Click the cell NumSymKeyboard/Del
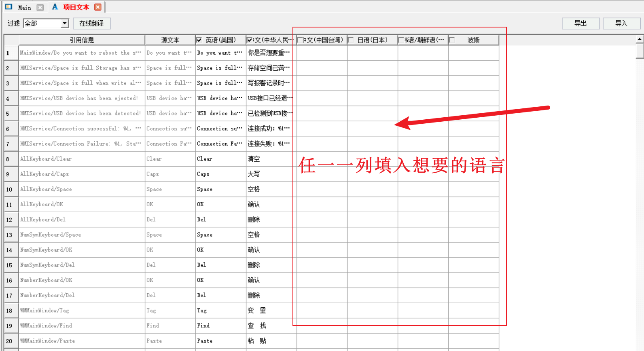The height and width of the screenshot is (351, 644). tap(82, 265)
